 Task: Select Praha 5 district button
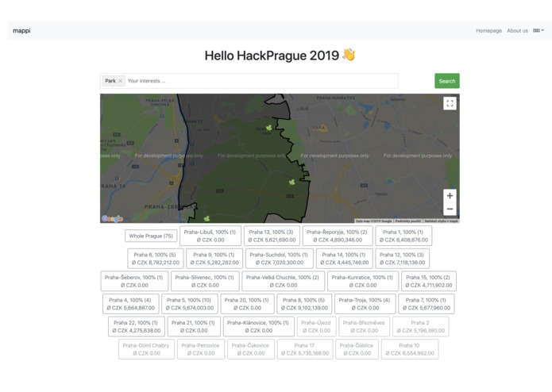click(189, 304)
